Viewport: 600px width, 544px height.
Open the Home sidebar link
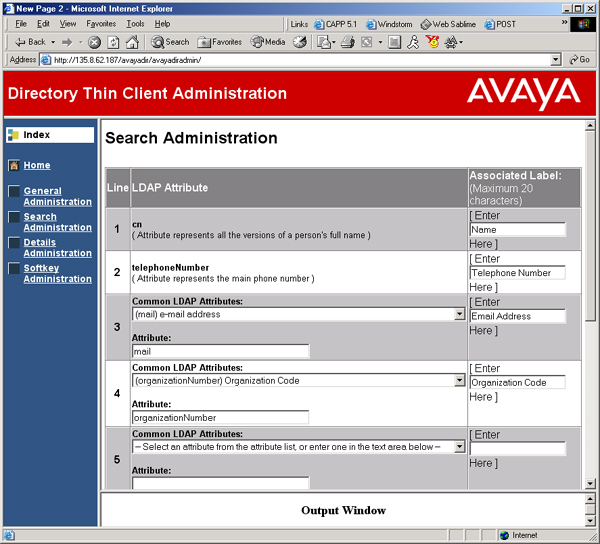point(37,165)
